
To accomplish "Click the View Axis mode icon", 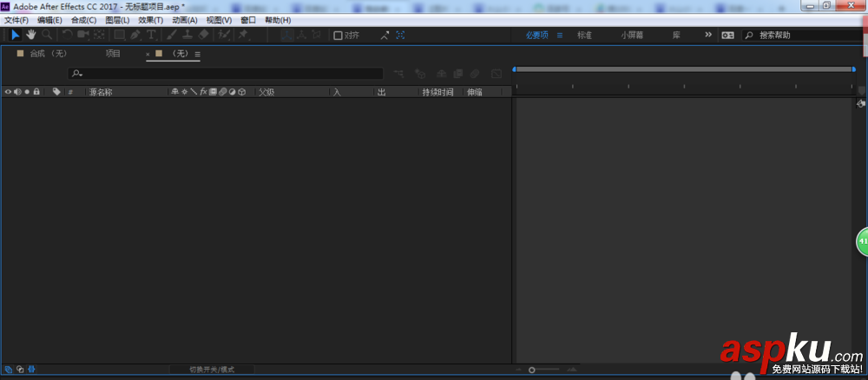I will tap(317, 35).
